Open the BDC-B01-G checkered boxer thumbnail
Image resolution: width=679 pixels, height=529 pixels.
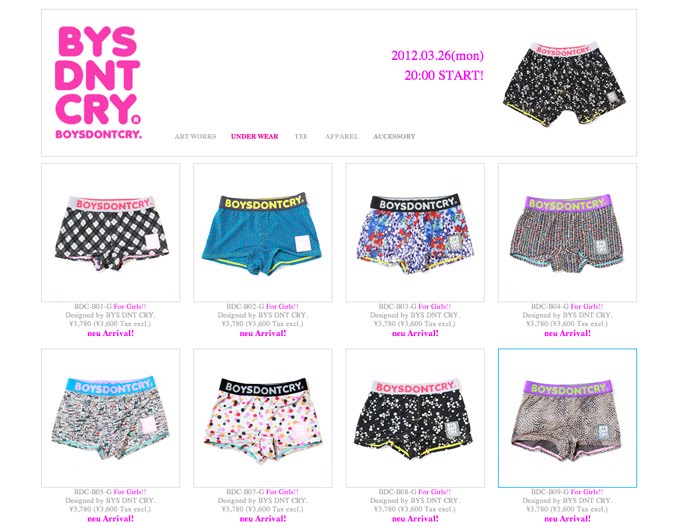[110, 232]
